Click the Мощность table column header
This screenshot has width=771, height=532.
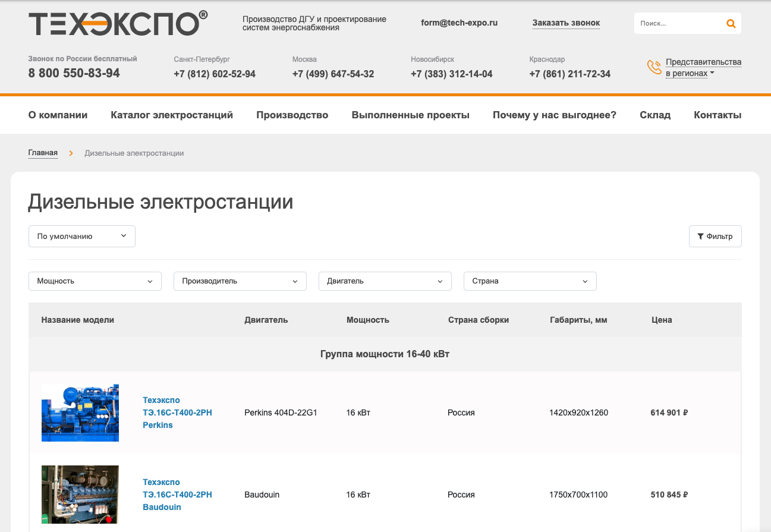coord(368,320)
